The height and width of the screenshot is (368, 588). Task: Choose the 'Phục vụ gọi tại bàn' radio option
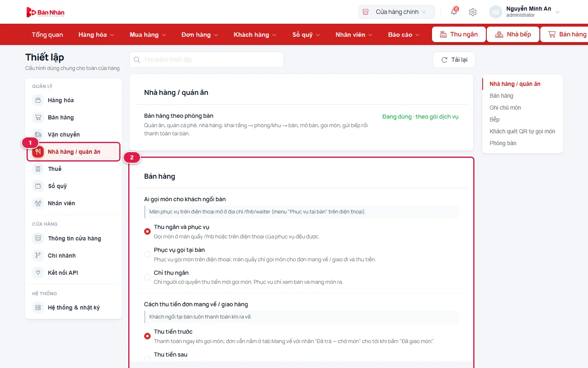coord(147,254)
